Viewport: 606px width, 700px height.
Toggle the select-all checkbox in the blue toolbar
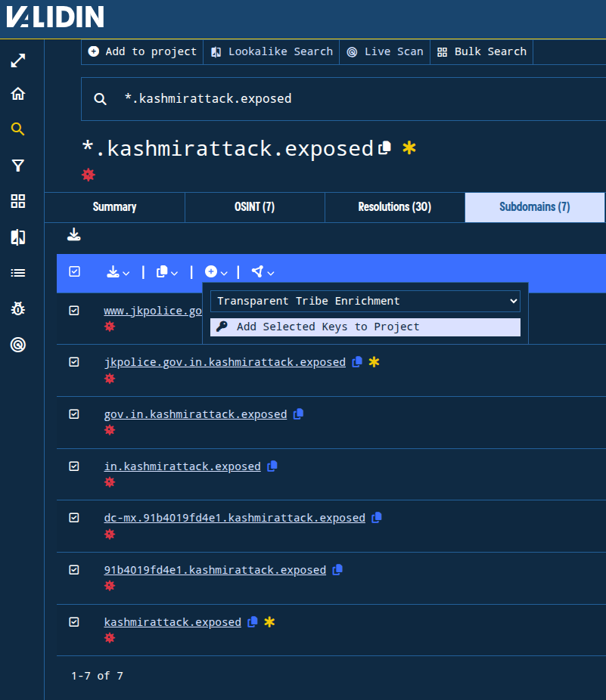pyautogui.click(x=74, y=271)
